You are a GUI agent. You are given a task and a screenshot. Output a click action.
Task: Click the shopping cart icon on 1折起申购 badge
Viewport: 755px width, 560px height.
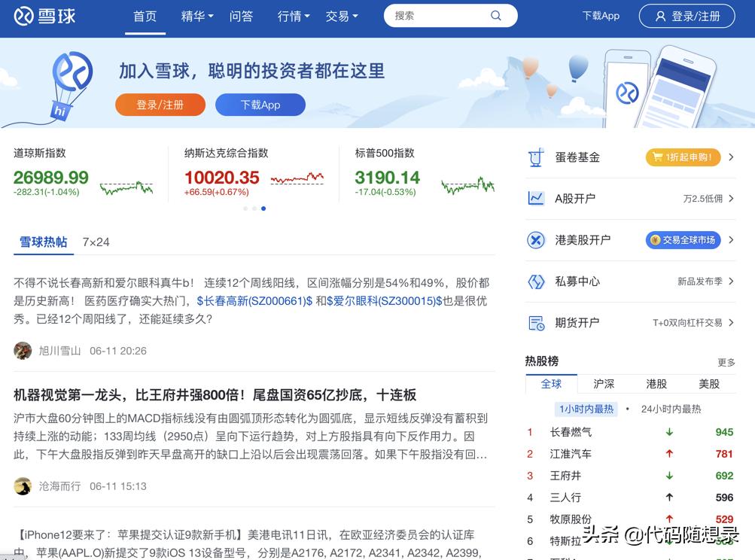pyautogui.click(x=658, y=157)
